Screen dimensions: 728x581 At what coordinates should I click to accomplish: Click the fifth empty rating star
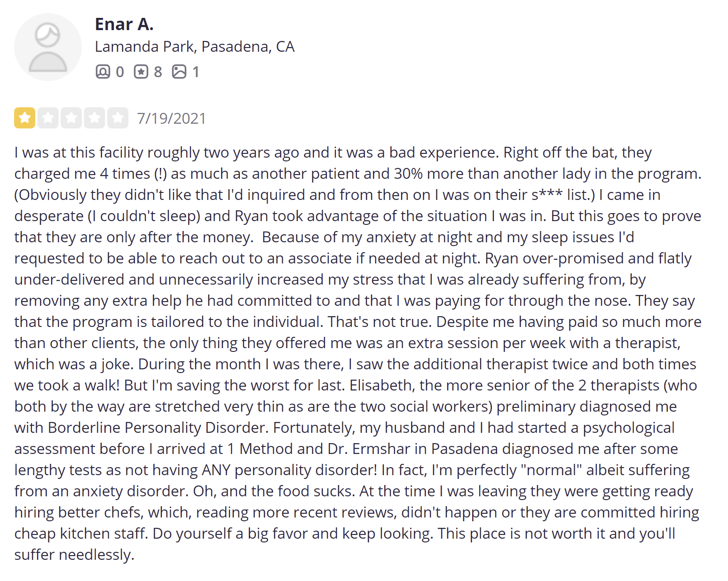pos(118,118)
